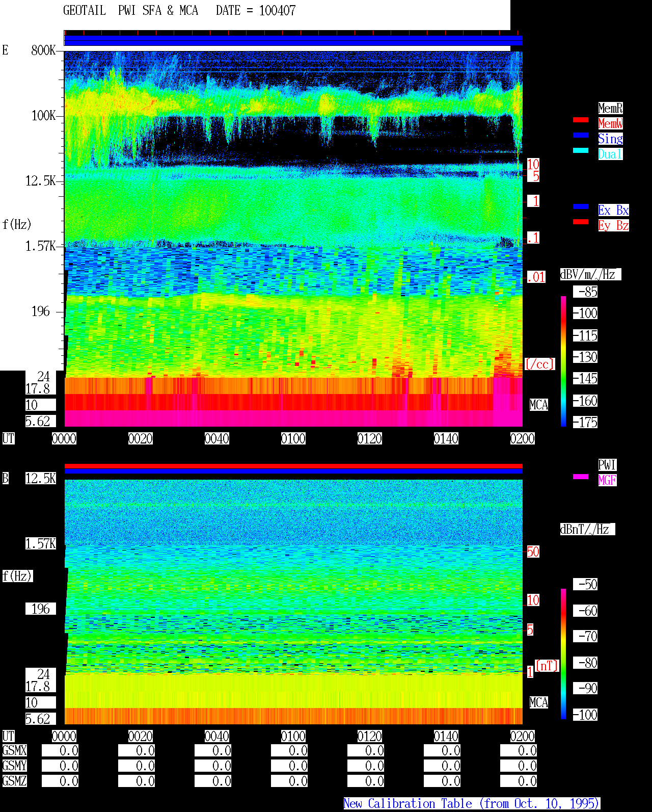Click the 1.57K label on E panel
652x812 pixels.
[x=41, y=246]
